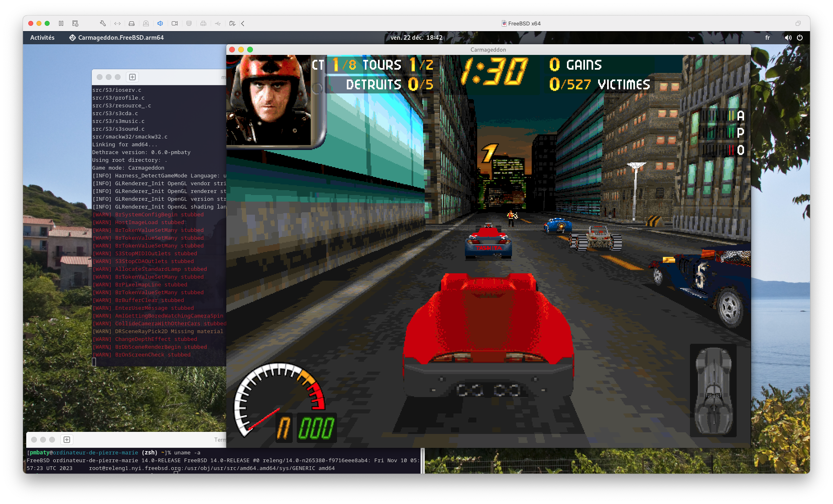
Task: Open Carmageddon.FreeBSD.arm64 app menu
Action: click(116, 37)
